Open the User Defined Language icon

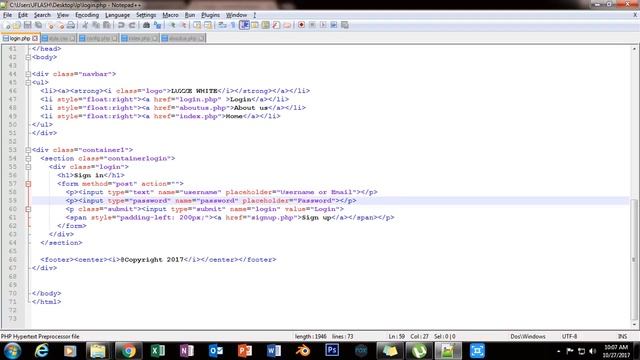(x=255, y=25)
